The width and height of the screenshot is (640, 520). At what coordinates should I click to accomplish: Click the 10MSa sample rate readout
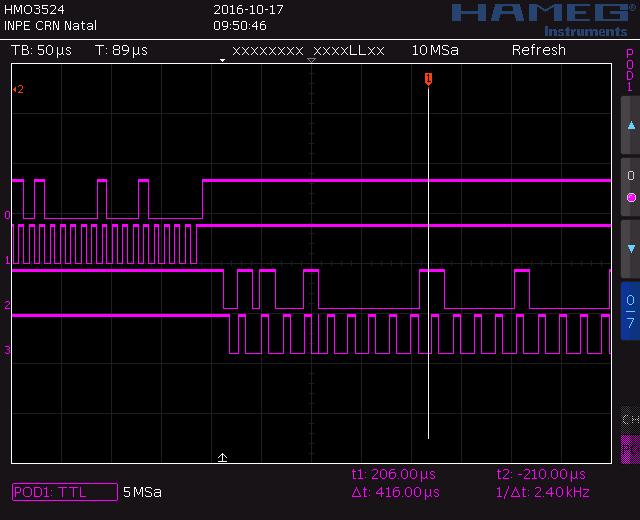point(435,50)
